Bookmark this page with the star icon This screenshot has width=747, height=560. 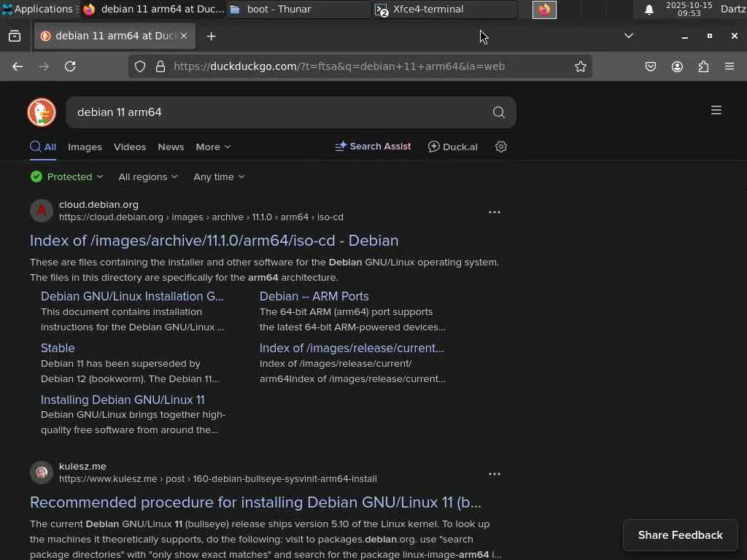[x=580, y=66]
